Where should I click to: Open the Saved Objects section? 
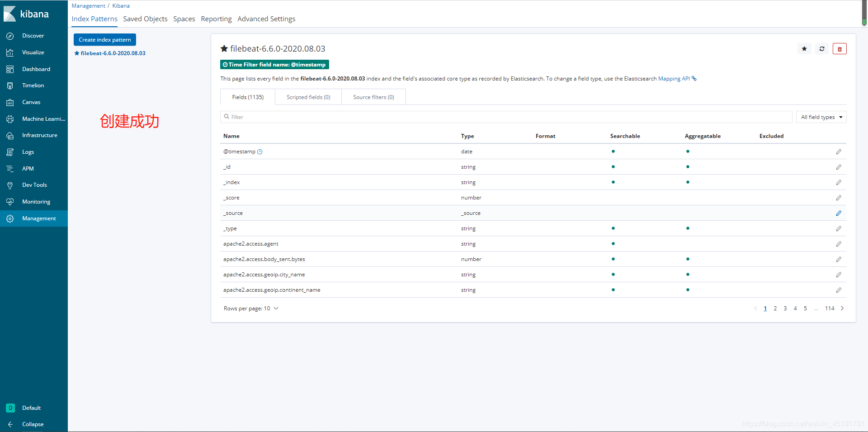click(x=145, y=19)
